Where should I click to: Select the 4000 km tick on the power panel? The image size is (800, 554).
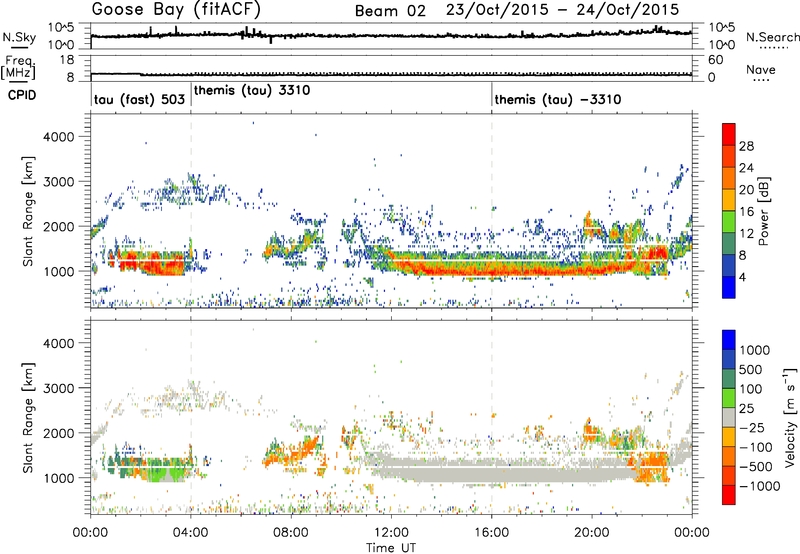pos(58,137)
